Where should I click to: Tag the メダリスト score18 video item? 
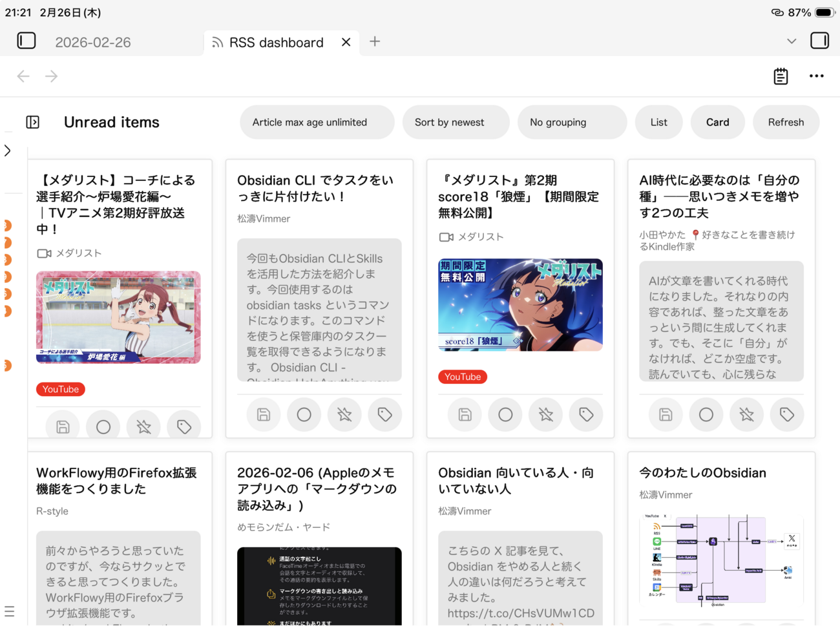tap(586, 415)
